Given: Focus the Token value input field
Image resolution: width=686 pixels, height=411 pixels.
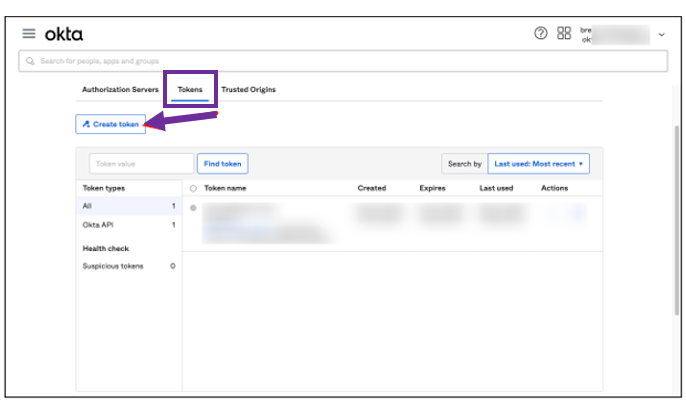Looking at the screenshot, I should (141, 164).
